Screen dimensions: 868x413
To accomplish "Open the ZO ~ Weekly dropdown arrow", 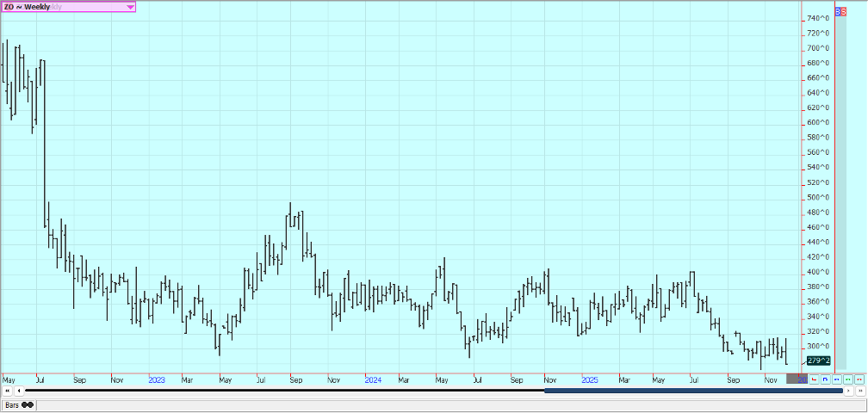I will (x=130, y=7).
